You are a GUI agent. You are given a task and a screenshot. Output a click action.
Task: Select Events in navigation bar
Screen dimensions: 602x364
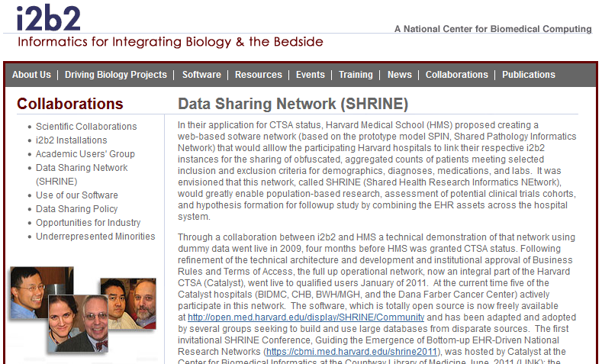point(311,75)
